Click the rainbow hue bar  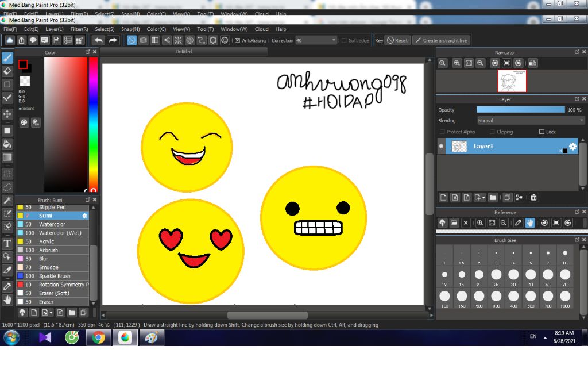[93, 125]
